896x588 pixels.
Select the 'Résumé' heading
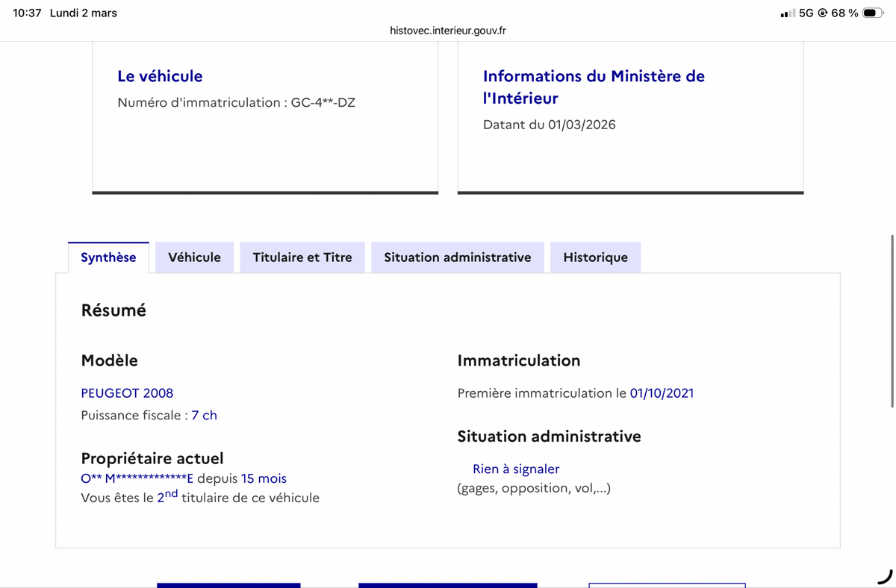click(x=113, y=310)
